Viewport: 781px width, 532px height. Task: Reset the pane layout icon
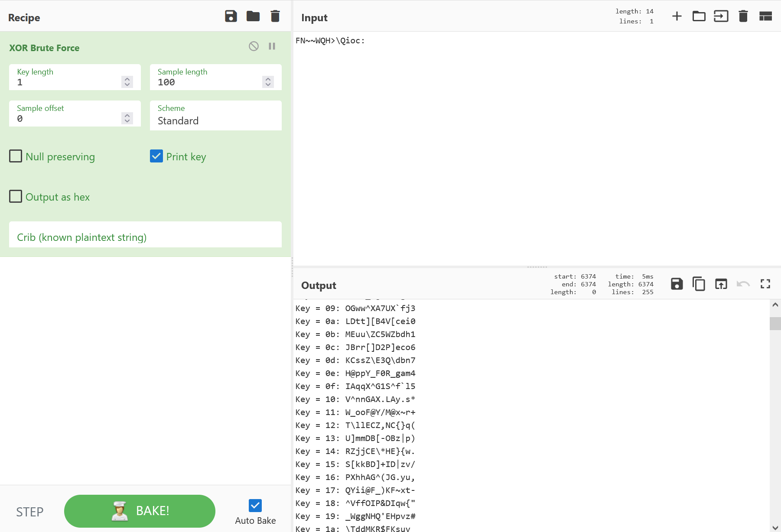[765, 16]
